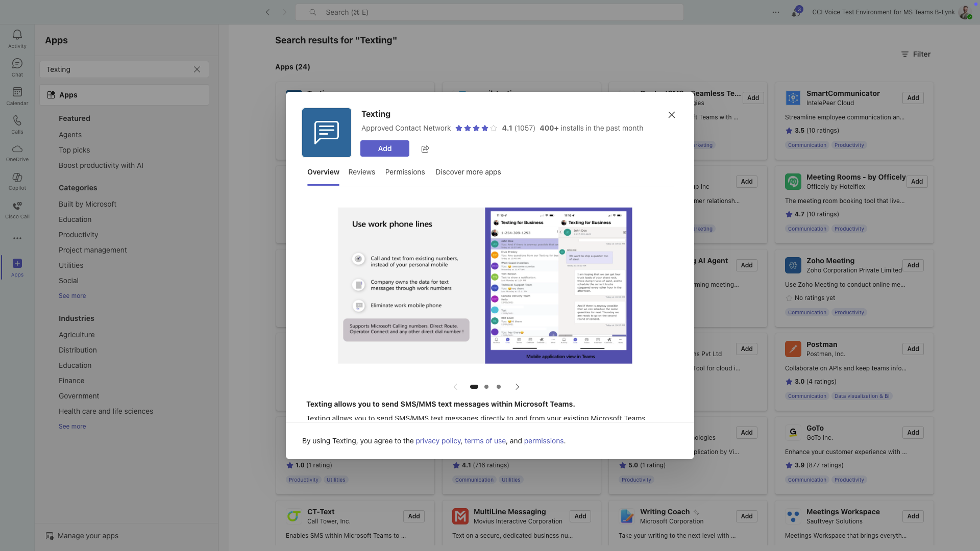Expand See more under Categories
Screen dimensions: 980x551
[72, 296]
